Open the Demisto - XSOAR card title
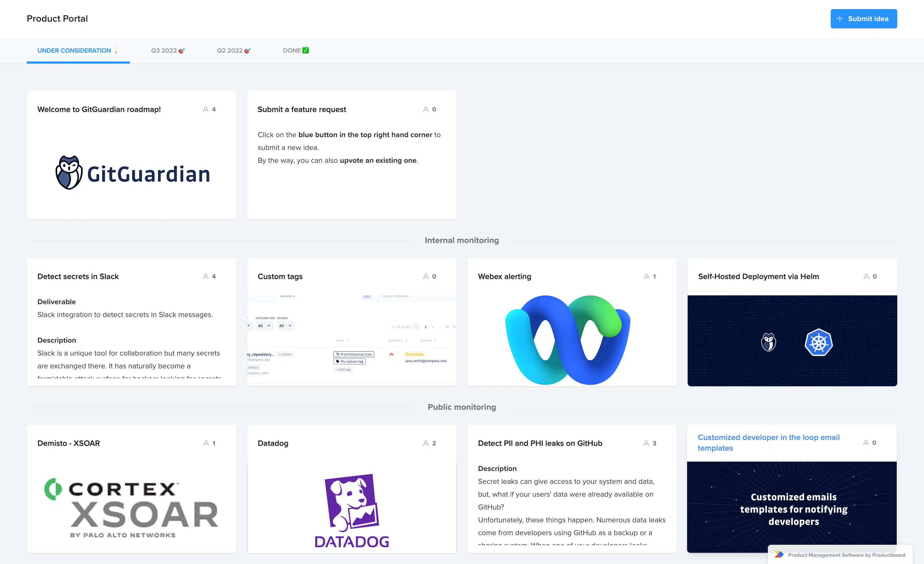Image resolution: width=924 pixels, height=564 pixels. click(x=69, y=443)
